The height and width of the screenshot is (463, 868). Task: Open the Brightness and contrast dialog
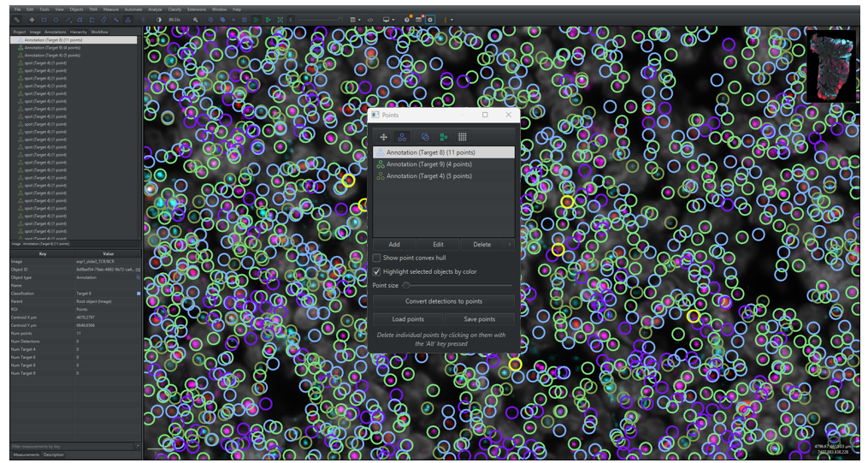click(x=159, y=19)
